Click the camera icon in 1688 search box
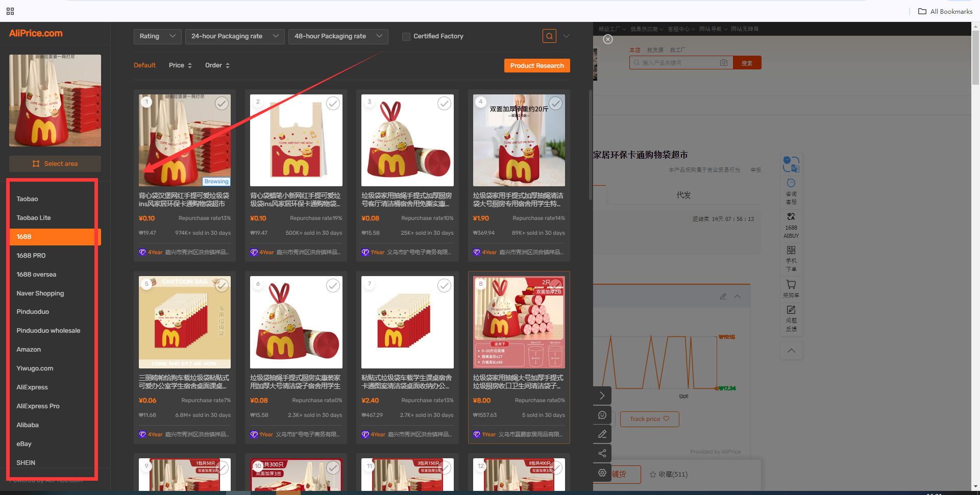The height and width of the screenshot is (495, 980). [x=724, y=63]
